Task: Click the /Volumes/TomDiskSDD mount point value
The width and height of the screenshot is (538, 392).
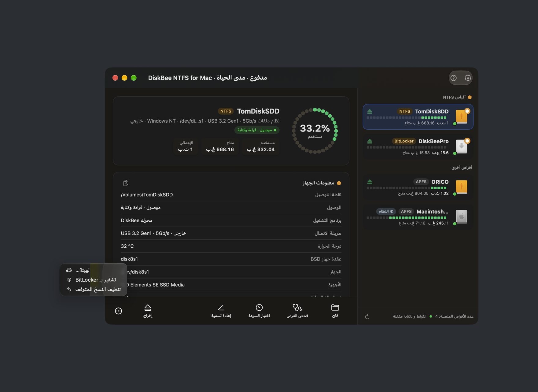Action: (x=147, y=195)
